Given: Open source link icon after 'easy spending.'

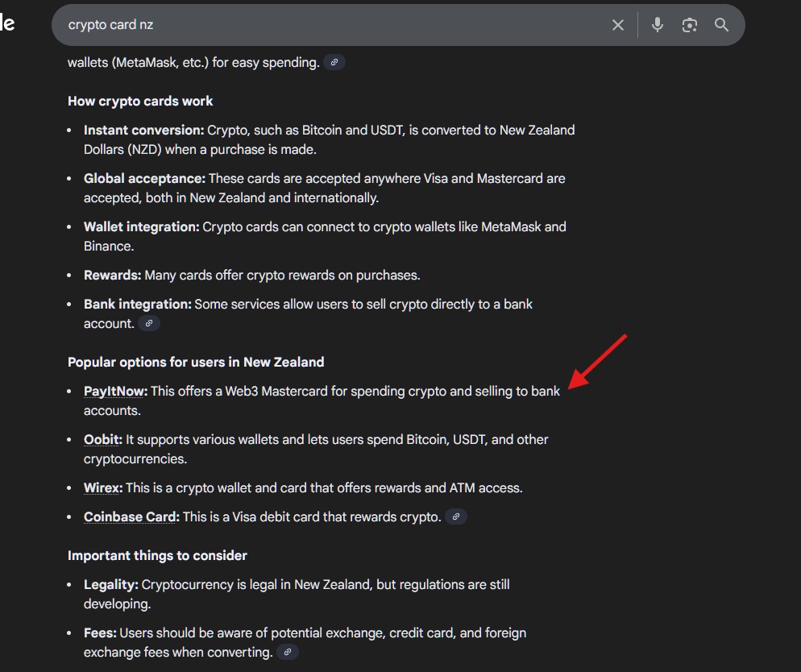Looking at the screenshot, I should (x=334, y=62).
